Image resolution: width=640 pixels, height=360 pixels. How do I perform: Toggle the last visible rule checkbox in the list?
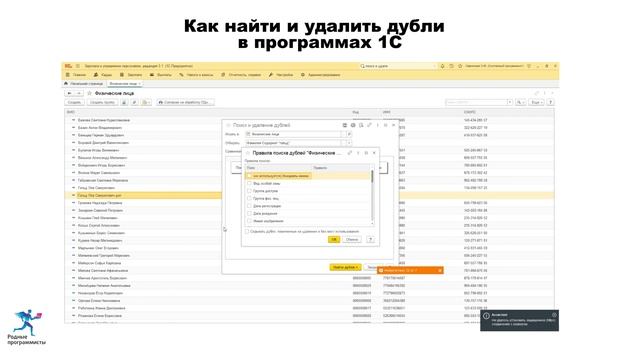(x=249, y=221)
